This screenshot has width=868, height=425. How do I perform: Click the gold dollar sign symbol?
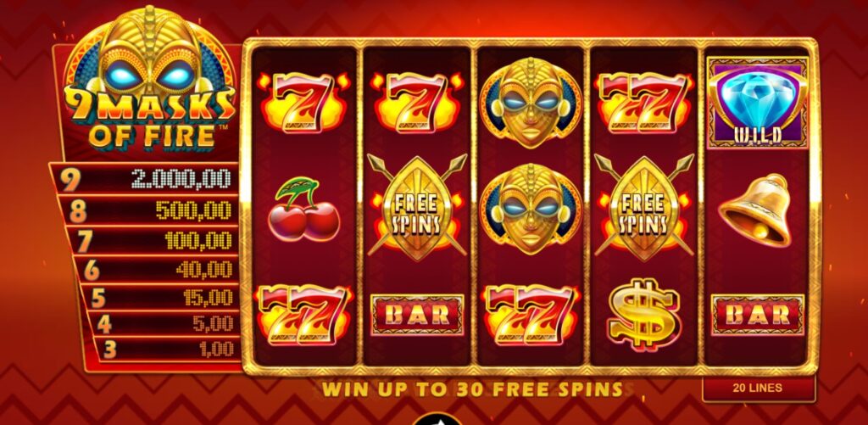coord(643,314)
